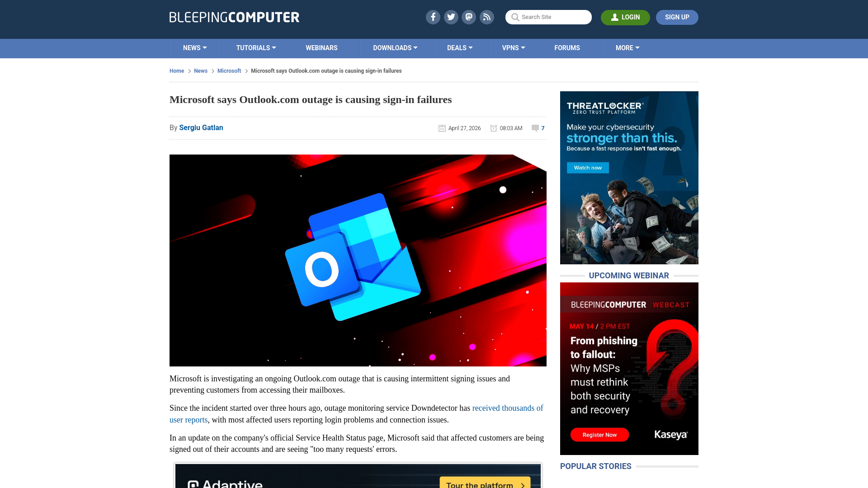Click the POPULAR STORIES heading
This screenshot has width=868, height=488.
coord(596,466)
